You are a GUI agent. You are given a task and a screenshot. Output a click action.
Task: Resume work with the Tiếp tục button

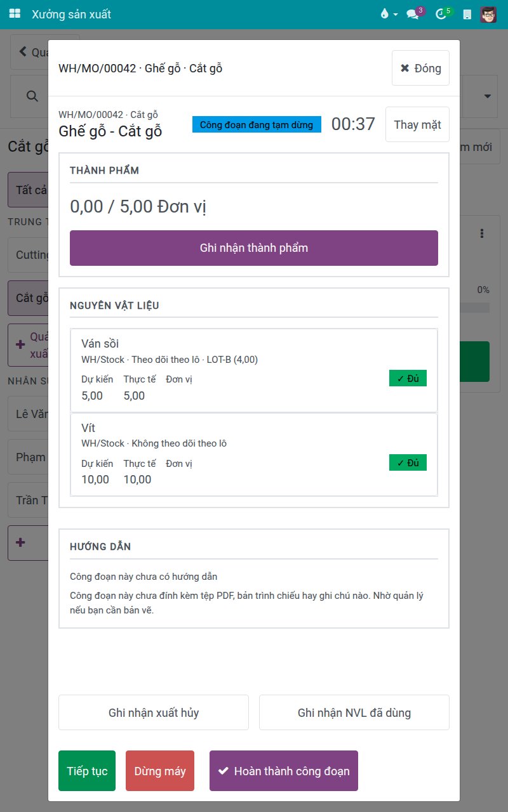(87, 771)
